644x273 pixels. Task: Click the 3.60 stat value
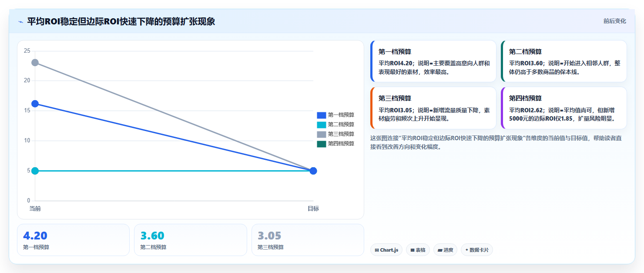coord(152,236)
